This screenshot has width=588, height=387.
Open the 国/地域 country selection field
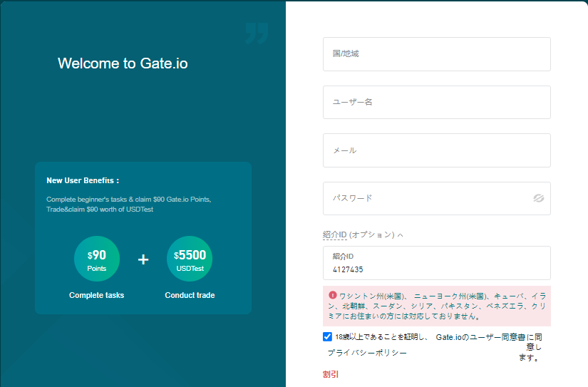tap(436, 54)
